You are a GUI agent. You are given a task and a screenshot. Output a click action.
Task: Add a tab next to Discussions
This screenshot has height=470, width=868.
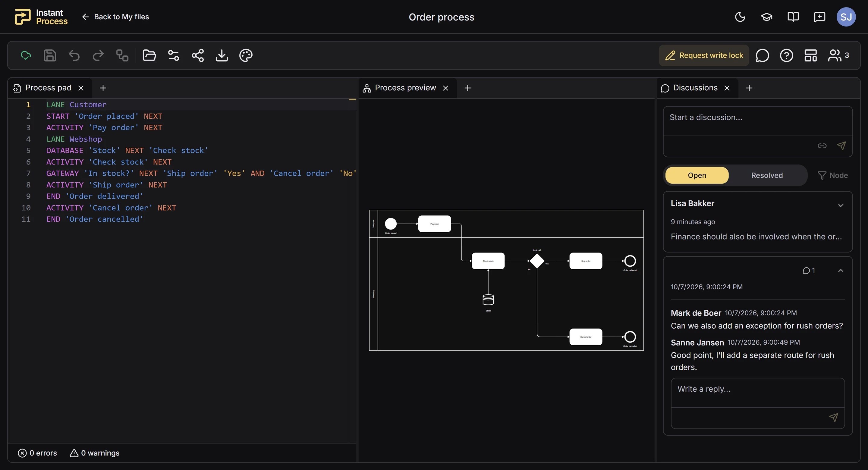coord(749,88)
